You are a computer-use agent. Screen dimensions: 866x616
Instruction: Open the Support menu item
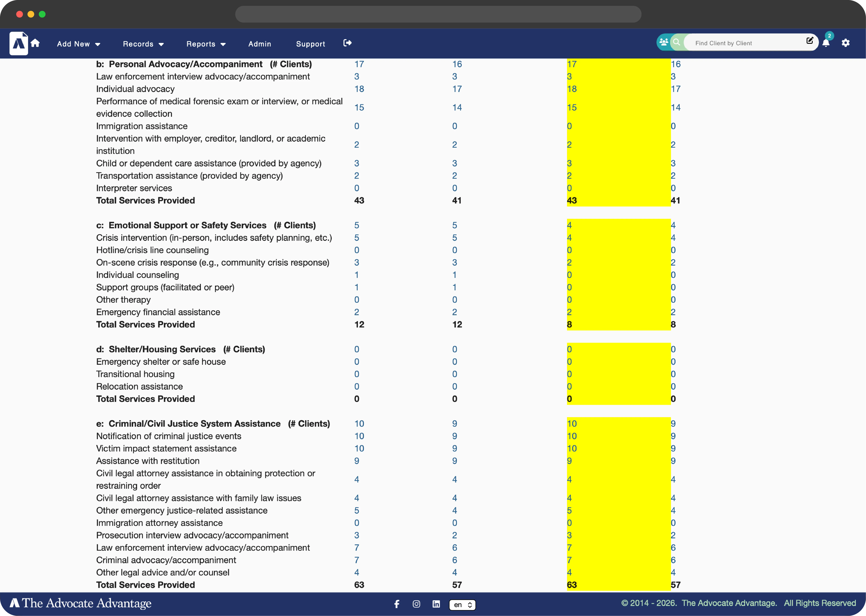[310, 44]
